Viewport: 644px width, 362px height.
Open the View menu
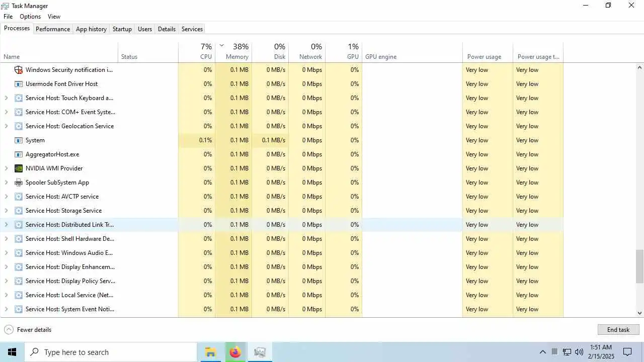(x=54, y=17)
